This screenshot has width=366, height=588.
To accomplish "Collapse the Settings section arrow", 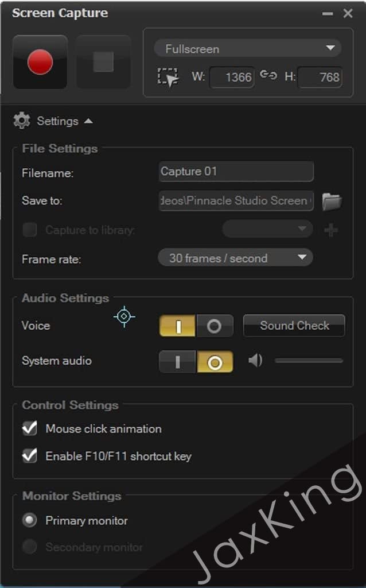I will point(88,121).
